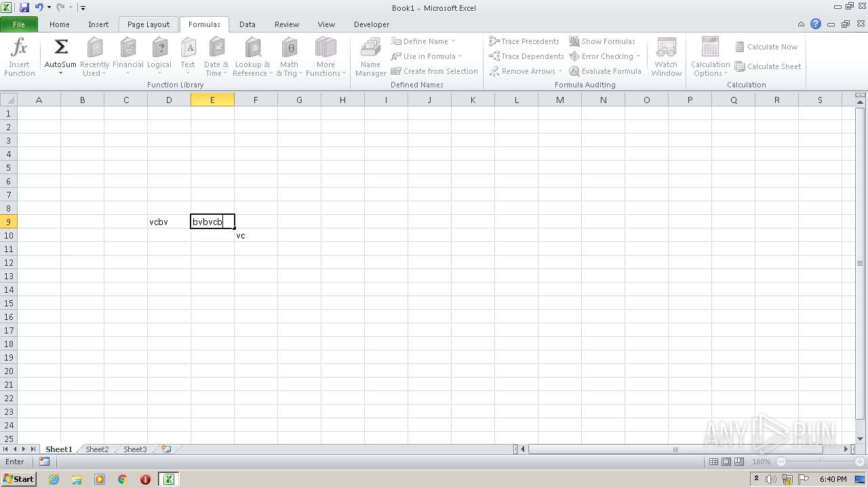This screenshot has height=488, width=868.
Task: Switch to the Page Layout tab
Action: click(x=149, y=24)
